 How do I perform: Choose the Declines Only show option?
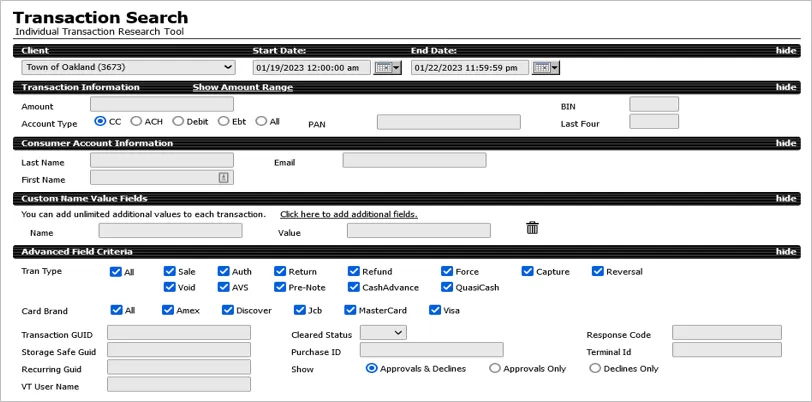(595, 368)
